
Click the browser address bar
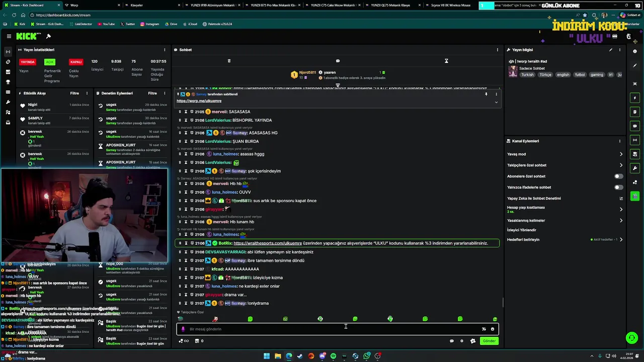[x=302, y=15]
